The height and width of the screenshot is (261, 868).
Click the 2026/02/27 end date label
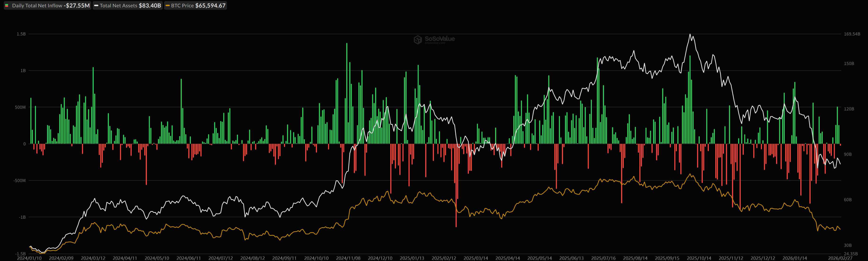coord(840,258)
